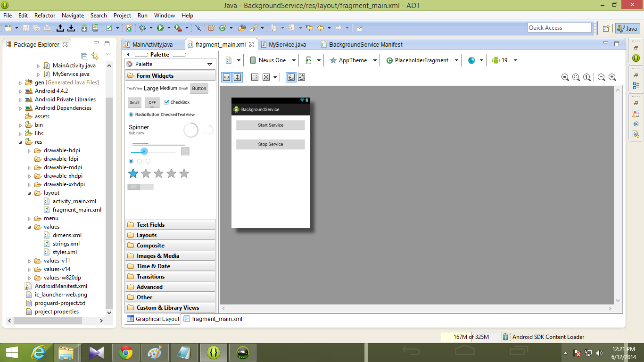Click Visual Studio icon in taskbar
This screenshot has width=644, height=362.
(x=97, y=352)
